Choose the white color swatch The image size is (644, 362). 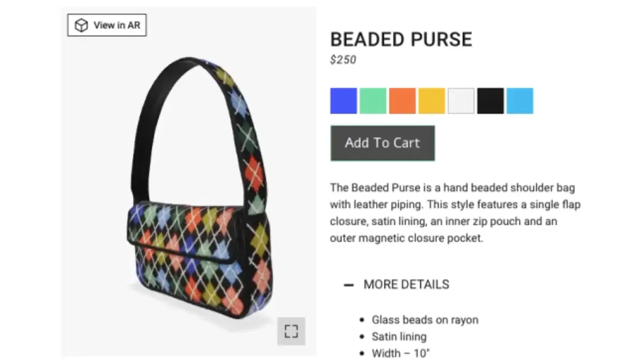(x=461, y=101)
